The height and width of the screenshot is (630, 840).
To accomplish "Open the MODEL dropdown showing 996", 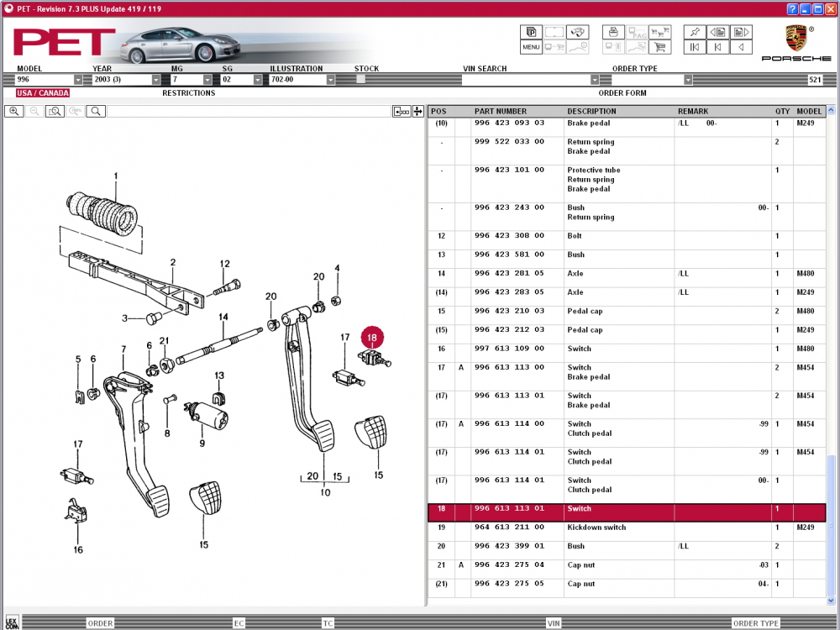I will (x=78, y=80).
